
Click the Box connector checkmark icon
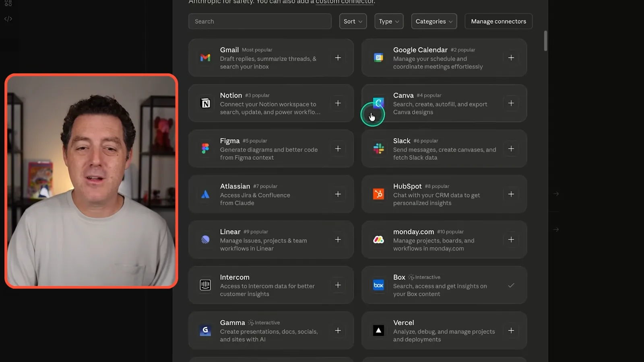(511, 286)
